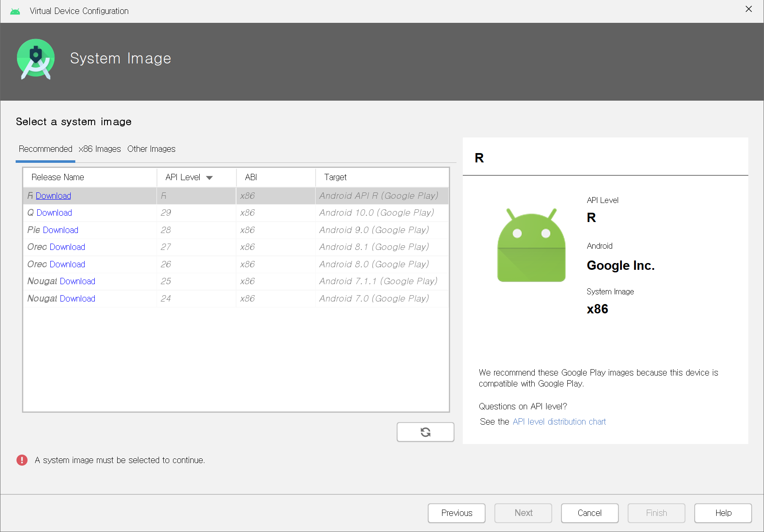Select row 'Android 10.0 (Google Play)'
Screen dimensions: 764x532
236,213
